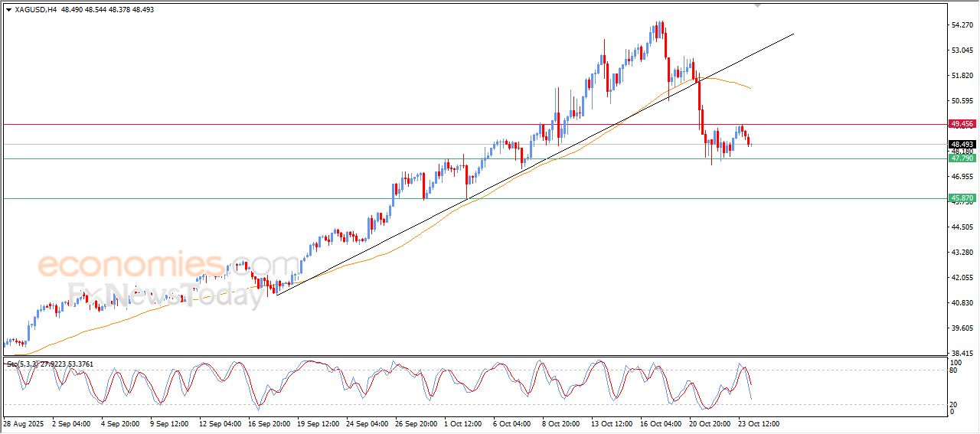Click the 54.270 price scale label

tap(961, 25)
